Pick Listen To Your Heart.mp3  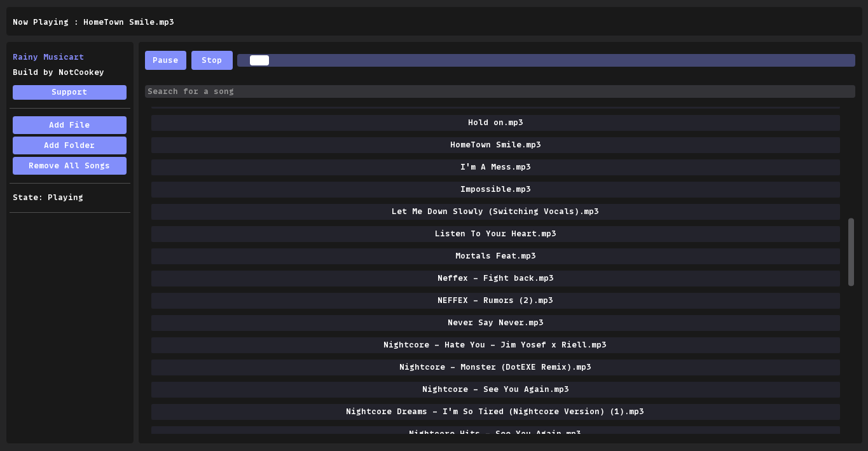tap(495, 233)
